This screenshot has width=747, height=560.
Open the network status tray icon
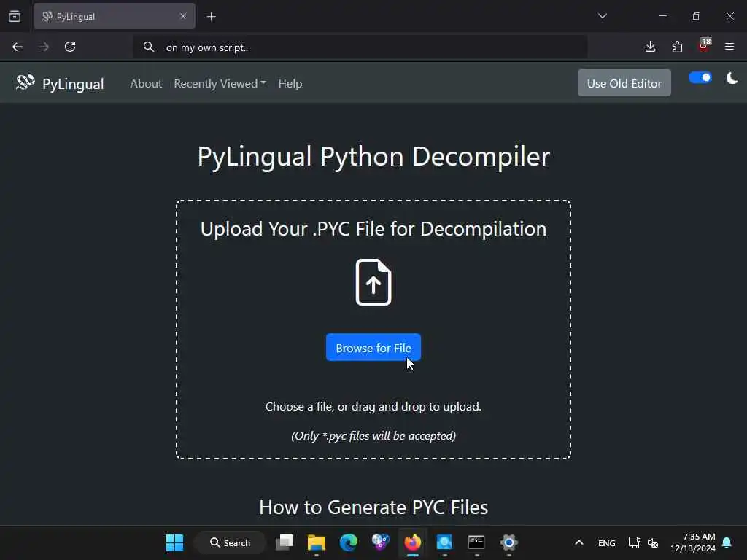(634, 542)
